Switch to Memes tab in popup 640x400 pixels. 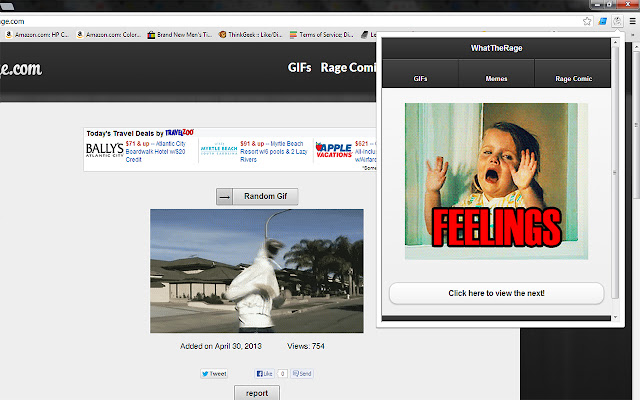(496, 77)
